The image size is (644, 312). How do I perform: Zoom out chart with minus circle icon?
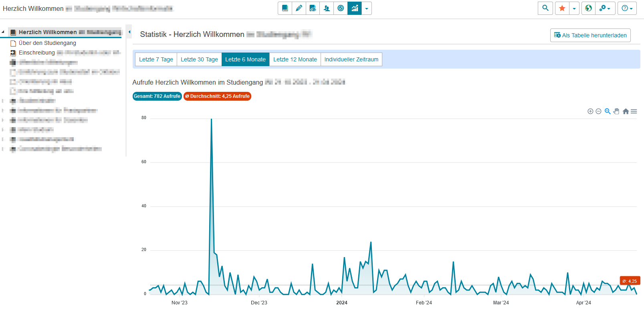tap(598, 111)
